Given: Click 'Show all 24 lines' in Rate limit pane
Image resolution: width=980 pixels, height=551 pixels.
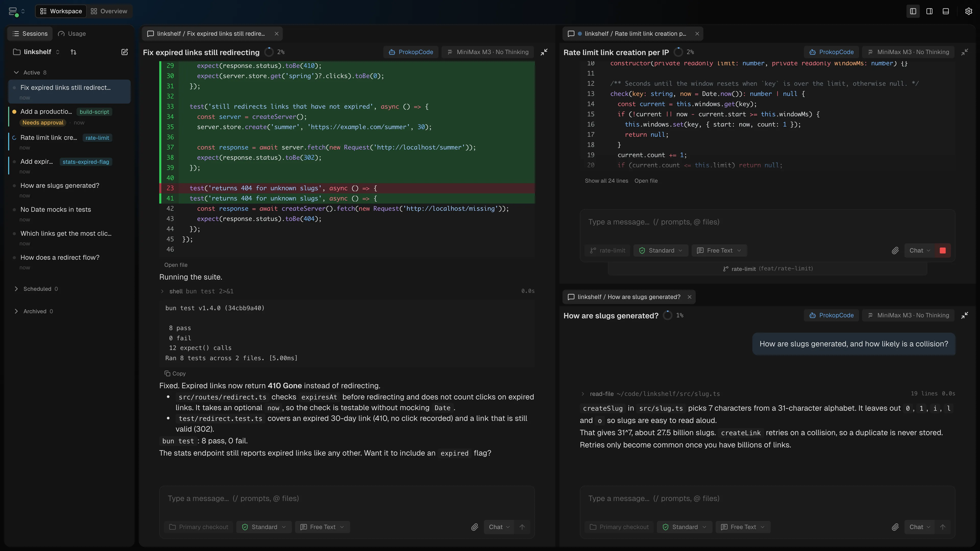Looking at the screenshot, I should [606, 181].
